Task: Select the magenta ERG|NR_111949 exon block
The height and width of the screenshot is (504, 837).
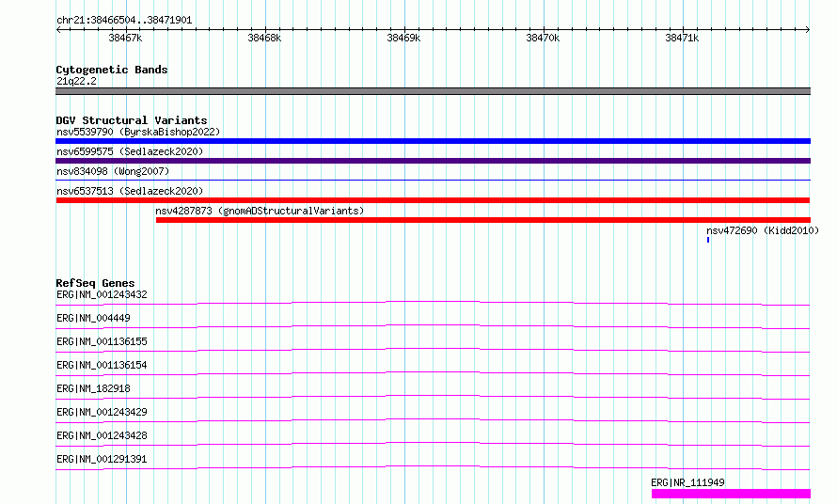Action: 731,494
